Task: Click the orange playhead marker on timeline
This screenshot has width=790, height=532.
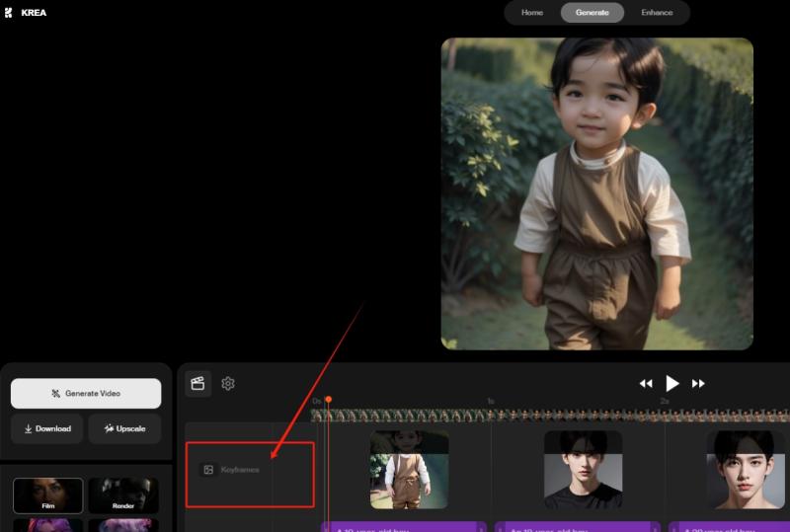Action: click(x=328, y=400)
